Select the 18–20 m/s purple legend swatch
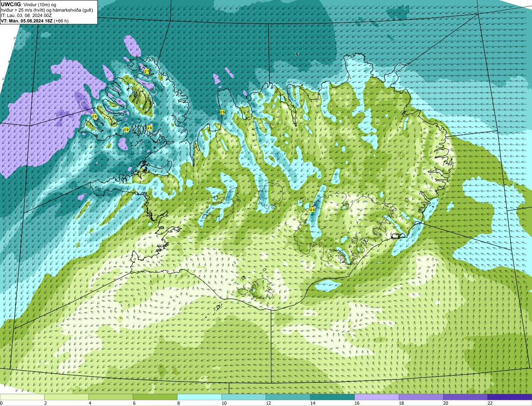 (421, 397)
